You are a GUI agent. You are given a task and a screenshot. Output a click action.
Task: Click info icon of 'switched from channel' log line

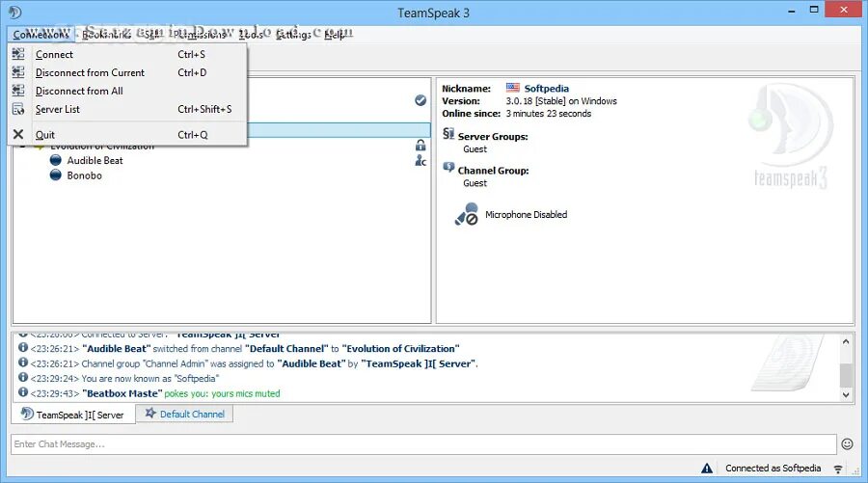click(23, 347)
